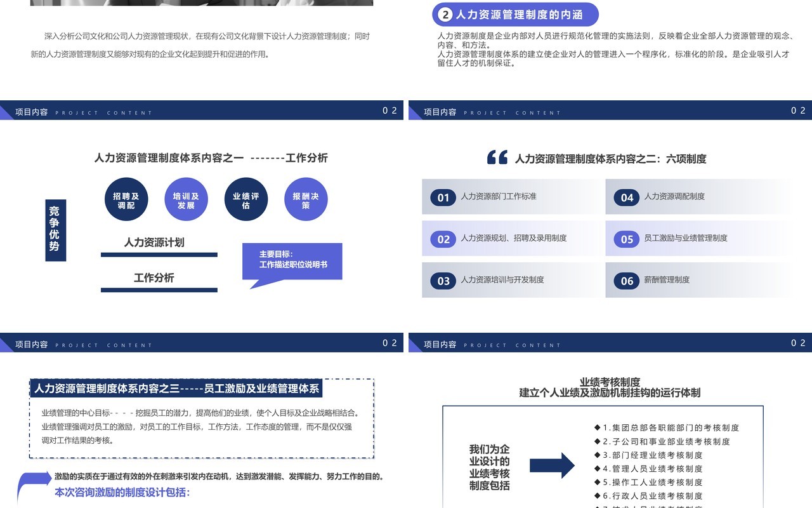This screenshot has width=812, height=508.
Task: Click the circled 2 in 人力资源管理制度的内涵 heading
Action: point(447,15)
